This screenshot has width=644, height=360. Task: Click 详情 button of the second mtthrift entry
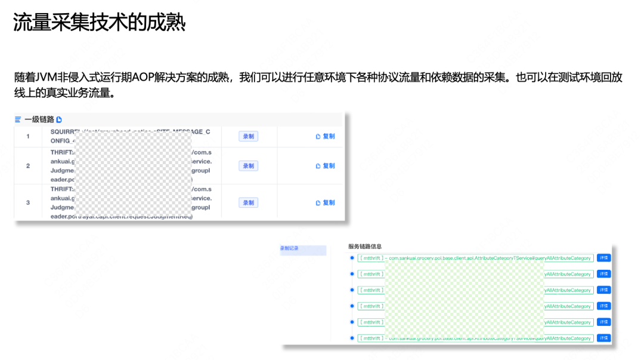click(x=603, y=274)
